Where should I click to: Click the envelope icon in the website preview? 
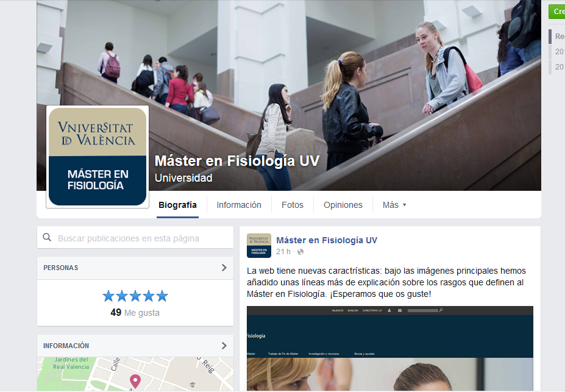point(399,310)
